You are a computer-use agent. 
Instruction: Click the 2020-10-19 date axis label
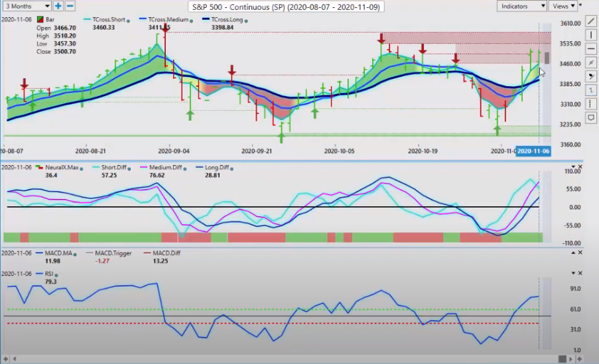pyautogui.click(x=423, y=151)
